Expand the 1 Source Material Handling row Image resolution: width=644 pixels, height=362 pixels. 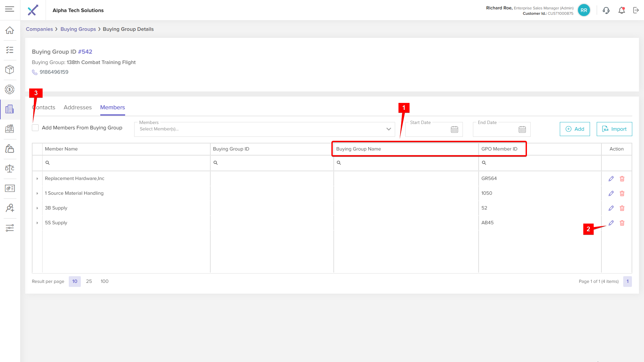click(x=37, y=193)
